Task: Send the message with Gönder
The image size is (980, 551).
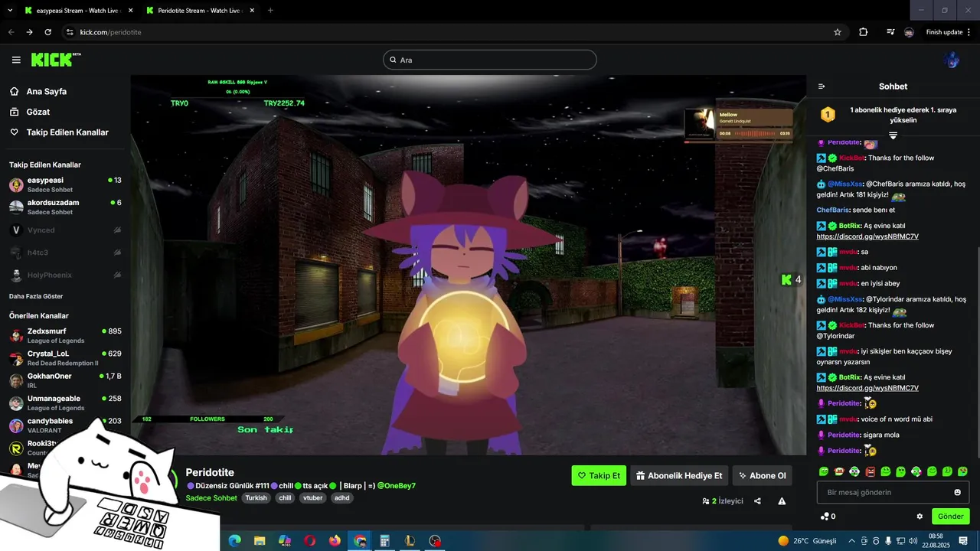Action: 950,516
